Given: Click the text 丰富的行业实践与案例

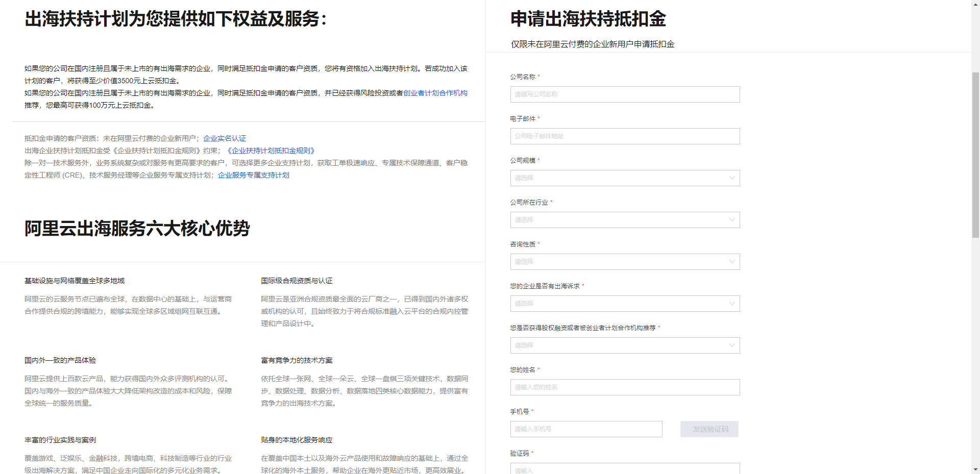Looking at the screenshot, I should coord(60,440).
